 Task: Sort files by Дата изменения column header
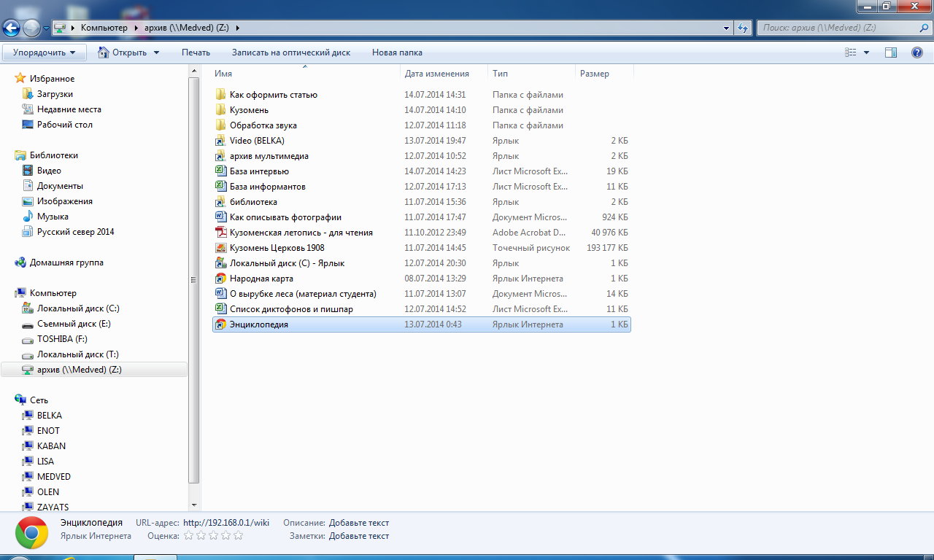click(436, 74)
